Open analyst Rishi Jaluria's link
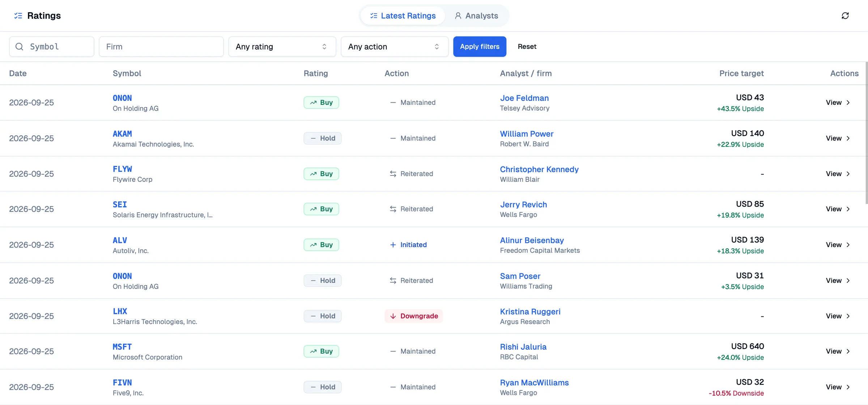Screen dimensions: 868x405 (x=523, y=347)
